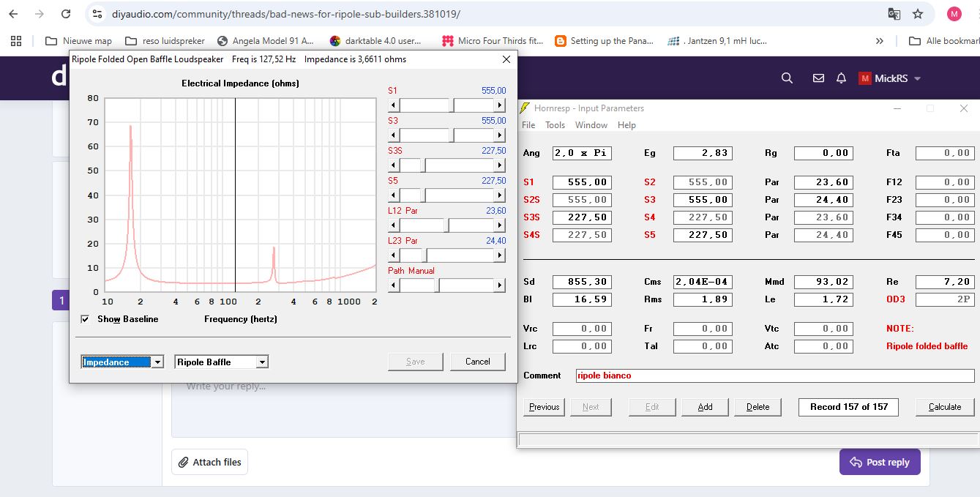The height and width of the screenshot is (497, 980).
Task: Click the Bl input field 16,59
Action: 582,299
